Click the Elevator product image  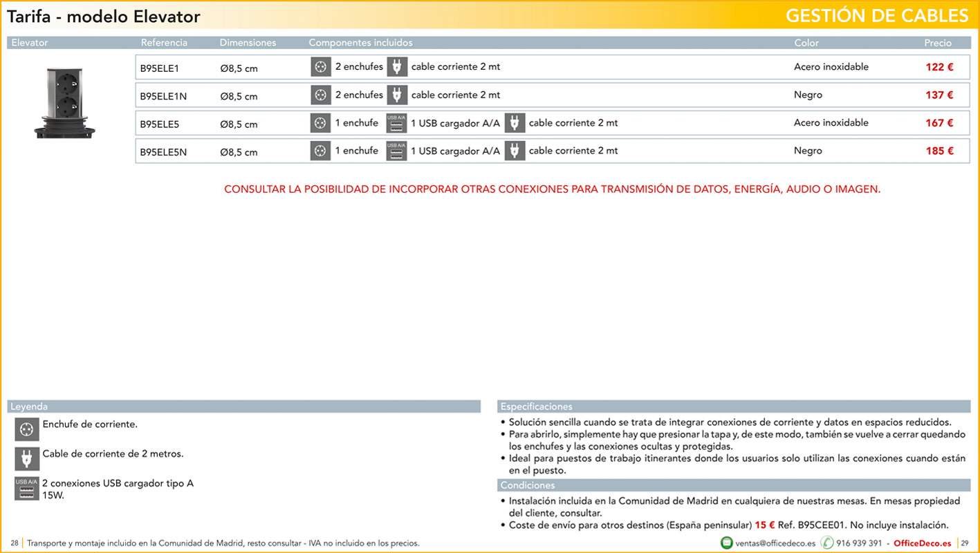click(x=64, y=102)
